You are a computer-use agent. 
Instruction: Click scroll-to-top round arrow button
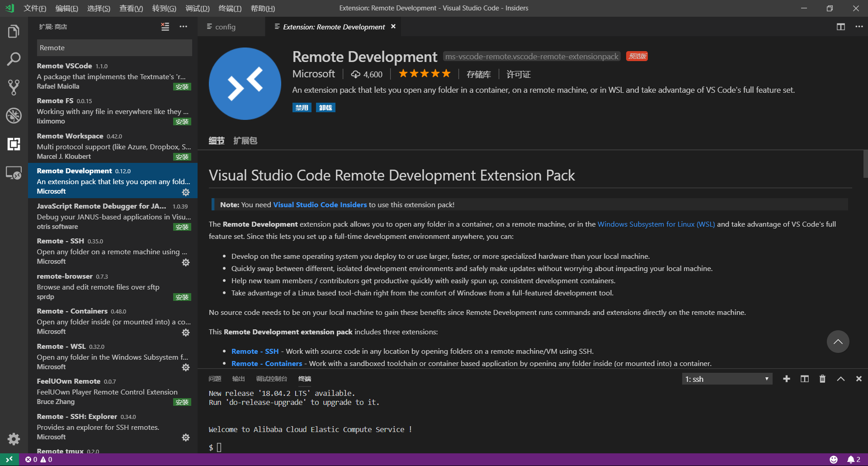838,342
